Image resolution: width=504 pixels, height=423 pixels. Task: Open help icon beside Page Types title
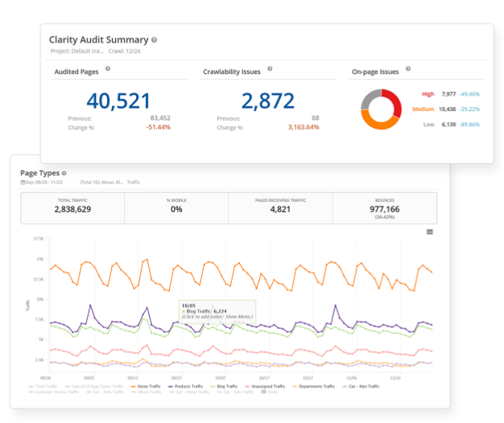(64, 174)
